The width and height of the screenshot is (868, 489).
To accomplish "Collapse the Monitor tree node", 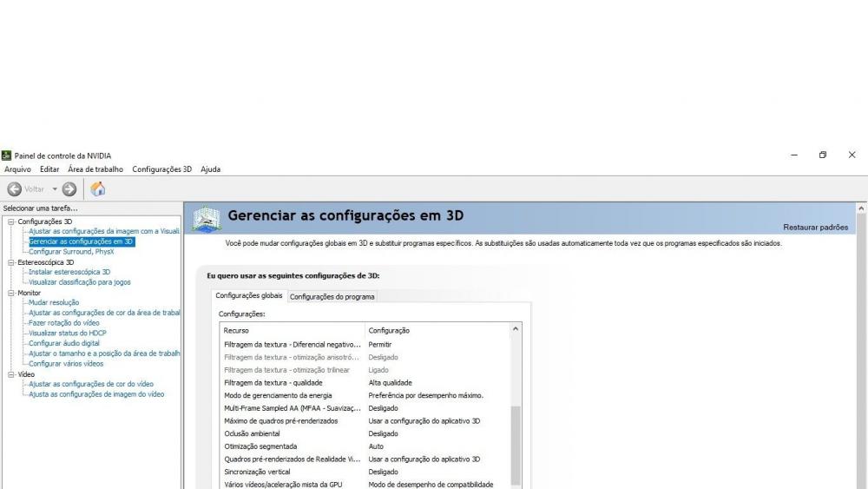I will (10, 293).
